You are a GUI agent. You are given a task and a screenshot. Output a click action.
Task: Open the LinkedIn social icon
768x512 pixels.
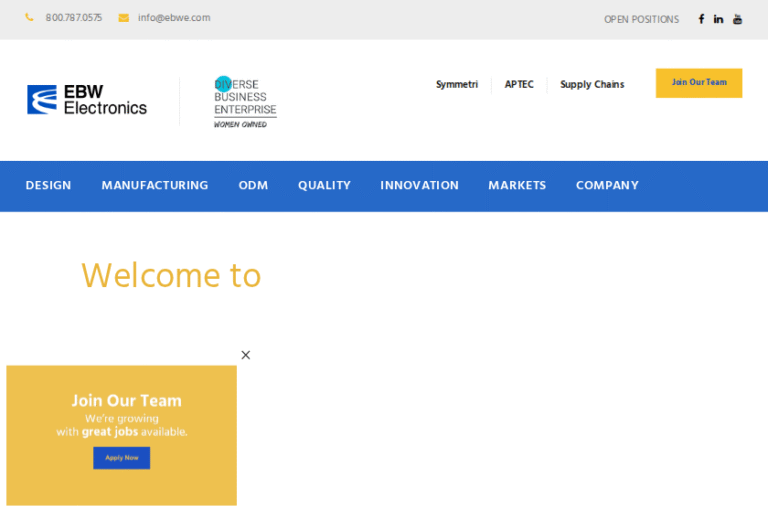tap(718, 19)
